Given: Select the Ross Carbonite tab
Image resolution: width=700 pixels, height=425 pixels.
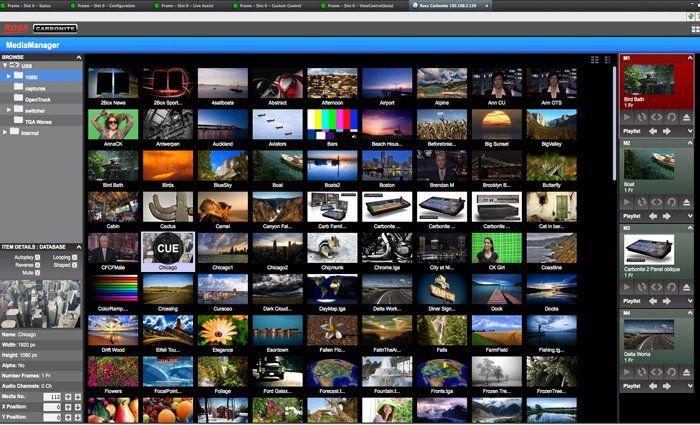Looking at the screenshot, I should pyautogui.click(x=450, y=6).
